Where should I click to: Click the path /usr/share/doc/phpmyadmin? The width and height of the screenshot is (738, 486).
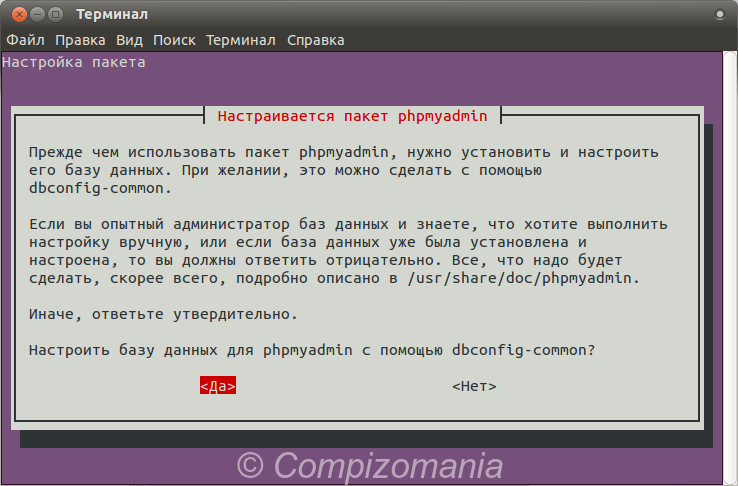click(519, 278)
